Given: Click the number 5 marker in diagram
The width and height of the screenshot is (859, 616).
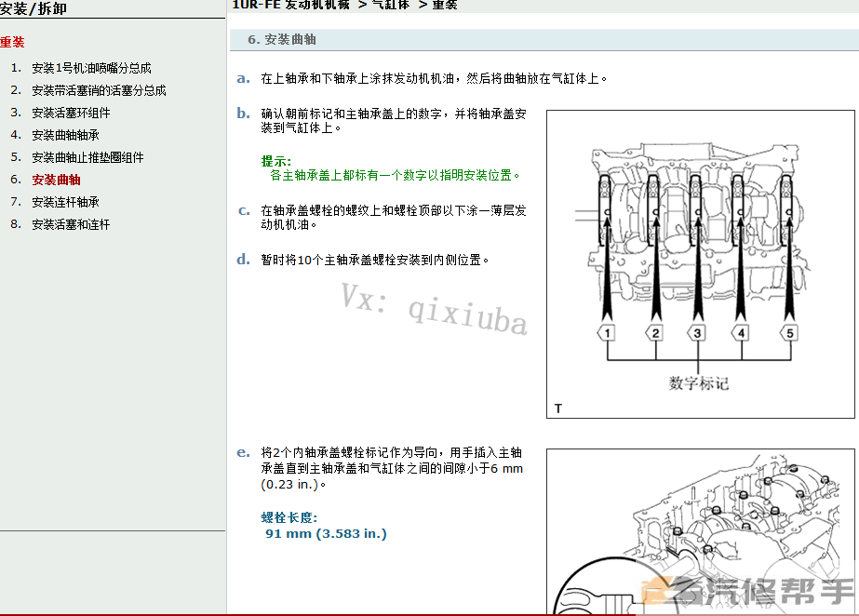Looking at the screenshot, I should click(789, 333).
